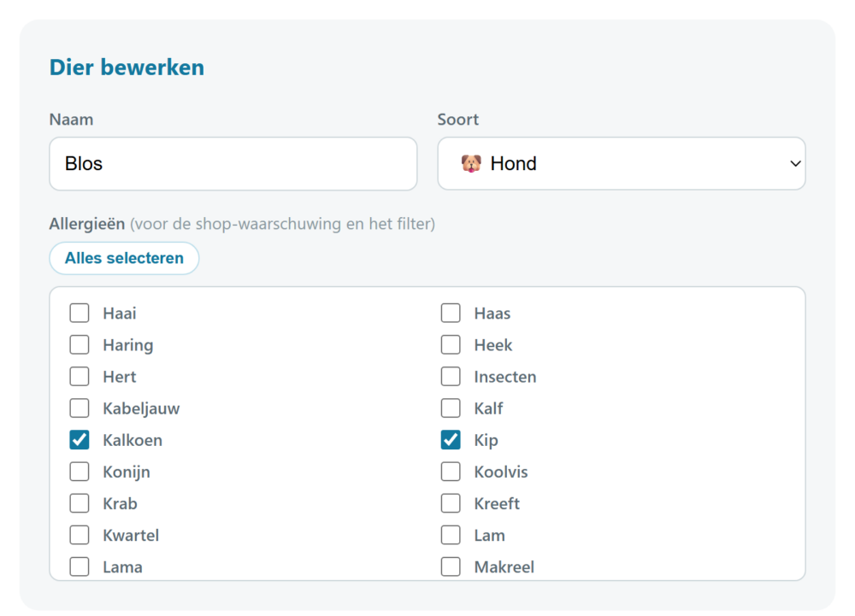This screenshot has width=855, height=616.
Task: Check the Koolvis option
Action: pyautogui.click(x=451, y=472)
